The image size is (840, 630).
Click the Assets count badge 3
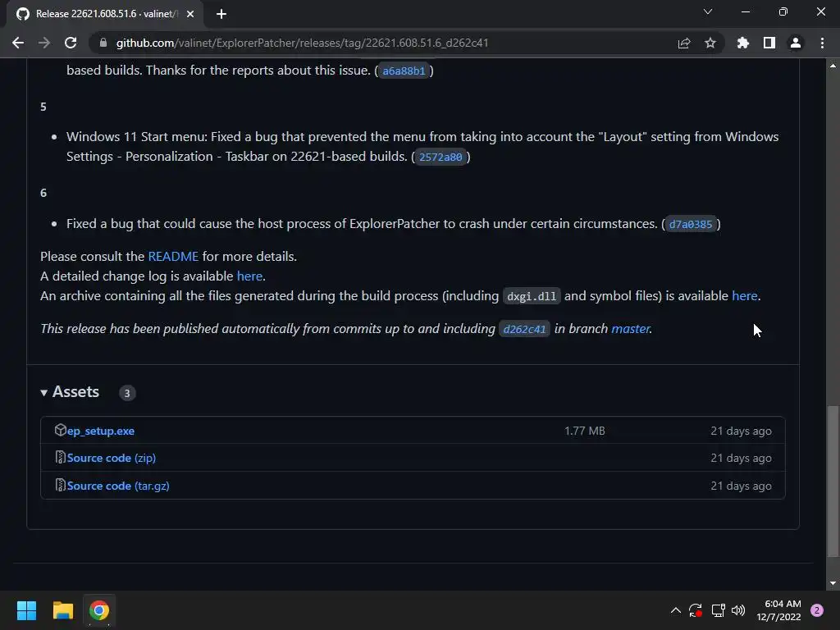point(127,393)
